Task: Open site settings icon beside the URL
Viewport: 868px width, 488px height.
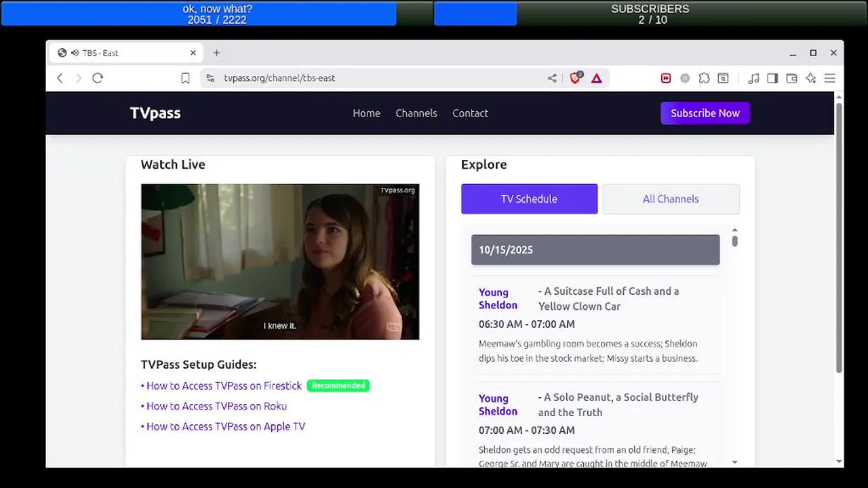Action: (210, 79)
